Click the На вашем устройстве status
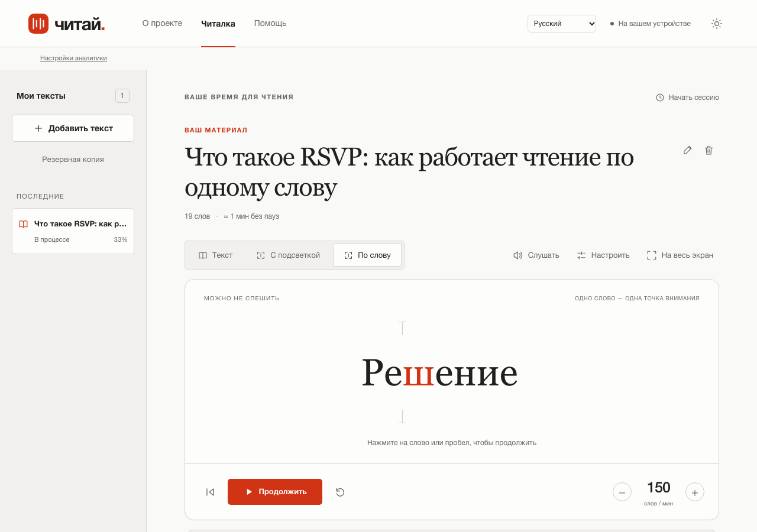 point(651,24)
